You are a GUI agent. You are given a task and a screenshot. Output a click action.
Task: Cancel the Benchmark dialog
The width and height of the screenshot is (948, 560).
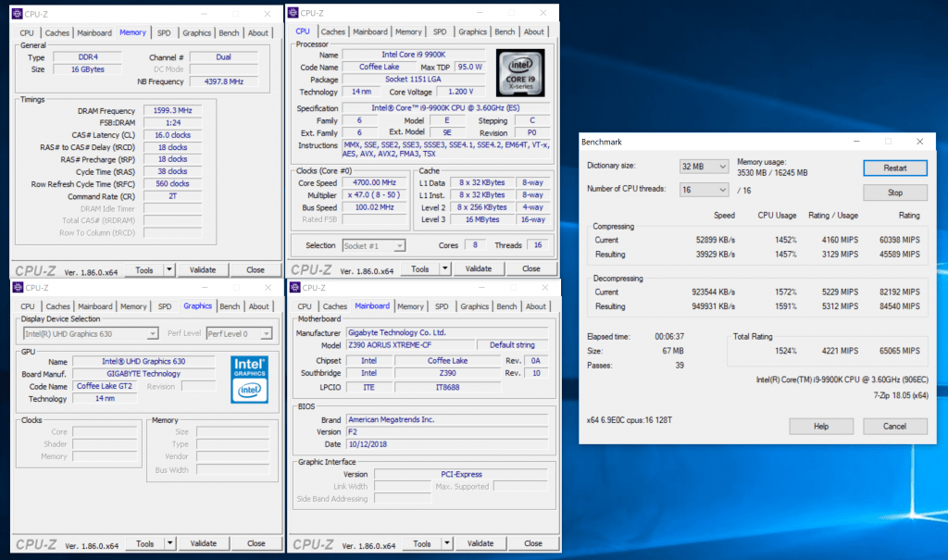point(895,427)
